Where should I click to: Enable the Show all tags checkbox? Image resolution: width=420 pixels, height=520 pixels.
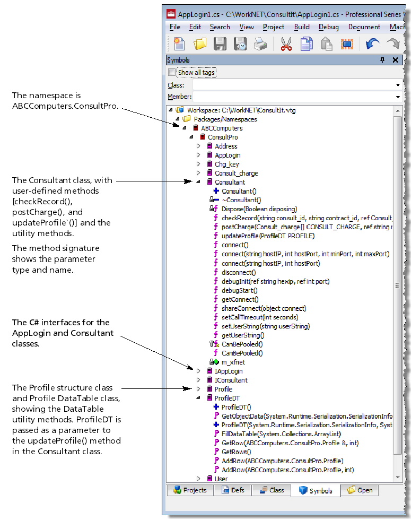172,72
